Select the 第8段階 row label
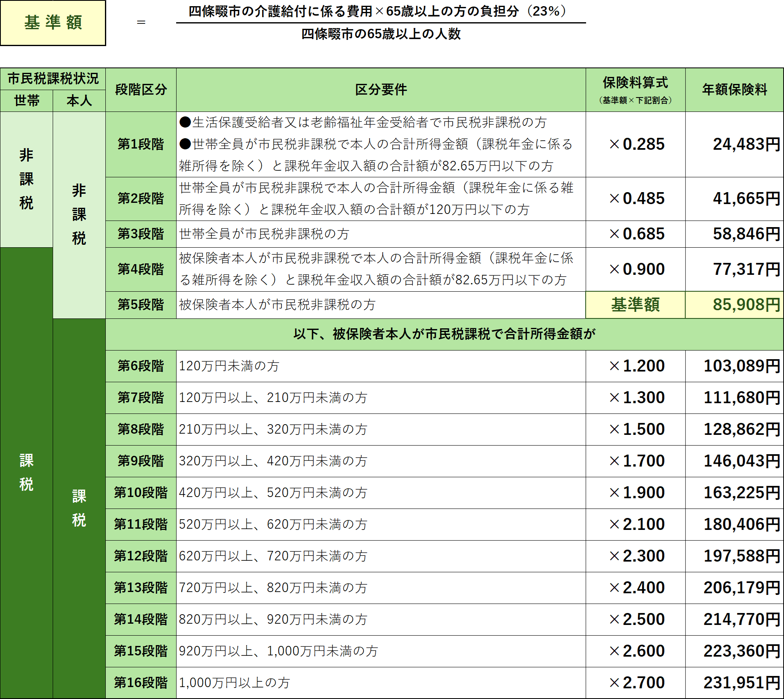The image size is (784, 699). [x=141, y=430]
